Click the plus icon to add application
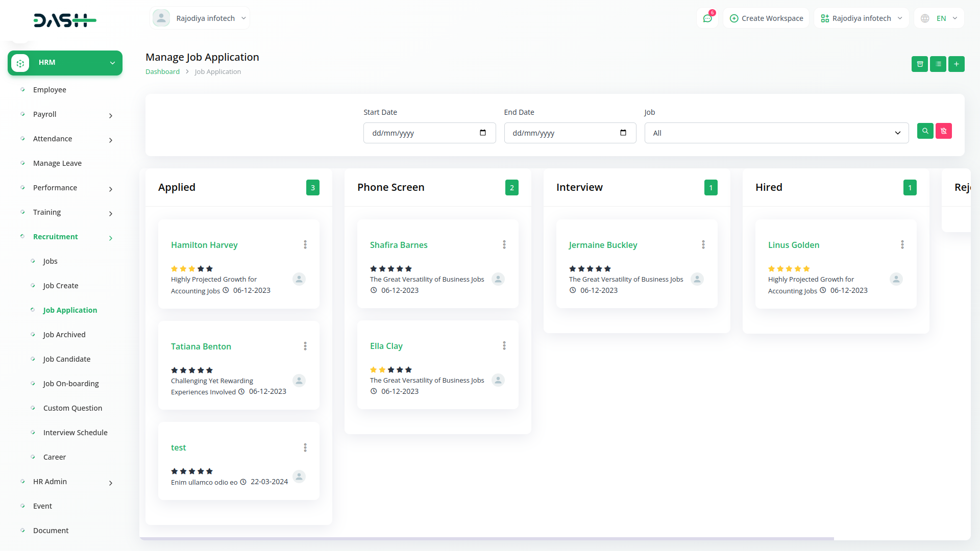This screenshot has height=551, width=980. click(x=956, y=64)
